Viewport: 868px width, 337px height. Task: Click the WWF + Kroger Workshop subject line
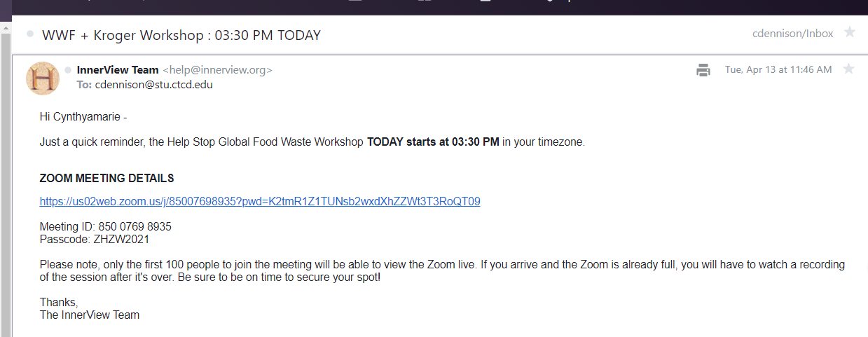click(x=181, y=35)
